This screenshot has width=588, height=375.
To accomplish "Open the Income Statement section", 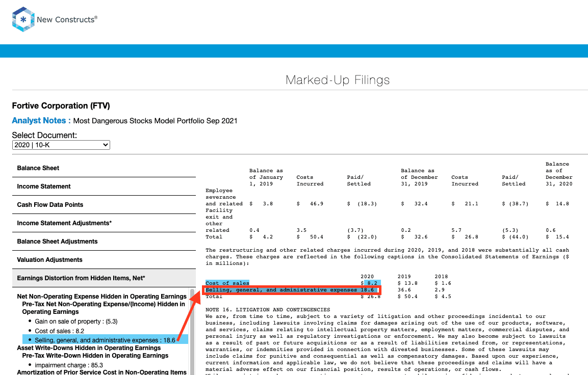I will tap(104, 186).
